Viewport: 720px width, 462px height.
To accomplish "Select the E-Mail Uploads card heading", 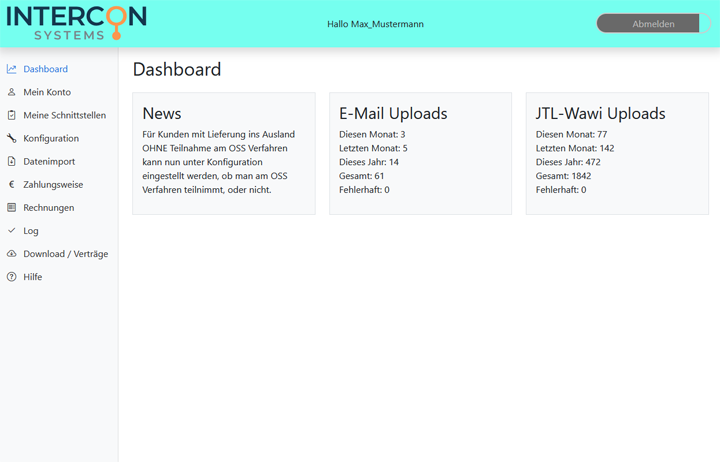I will [x=393, y=113].
